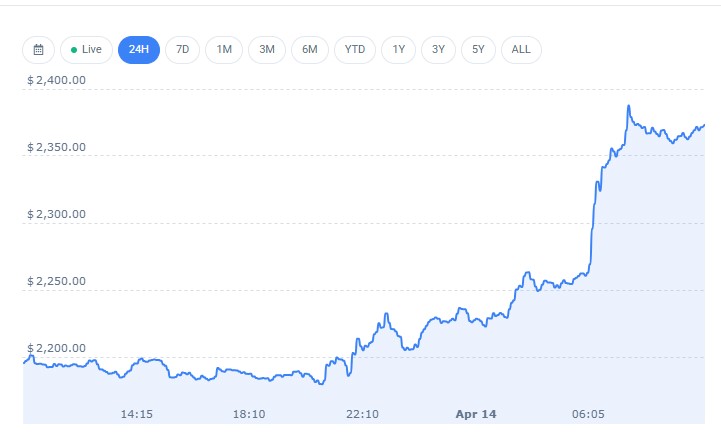This screenshot has width=721, height=433.
Task: Show the 1M price history
Action: 224,49
